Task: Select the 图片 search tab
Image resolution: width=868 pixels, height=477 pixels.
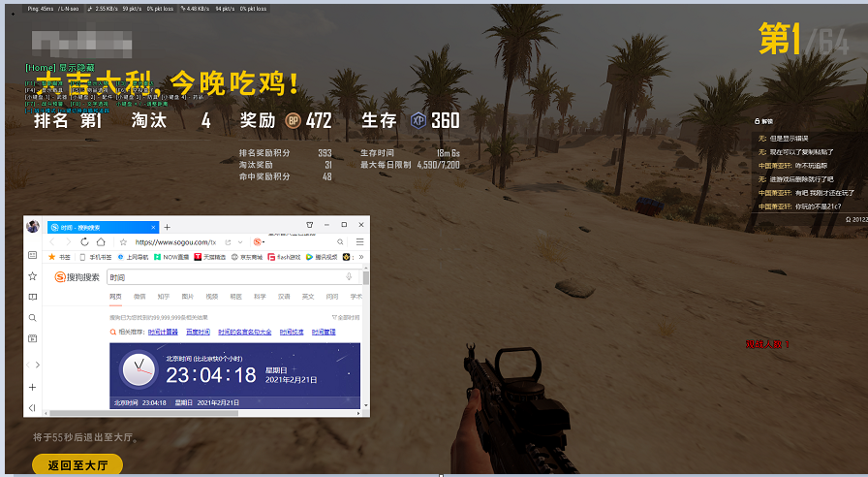Action: (188, 297)
